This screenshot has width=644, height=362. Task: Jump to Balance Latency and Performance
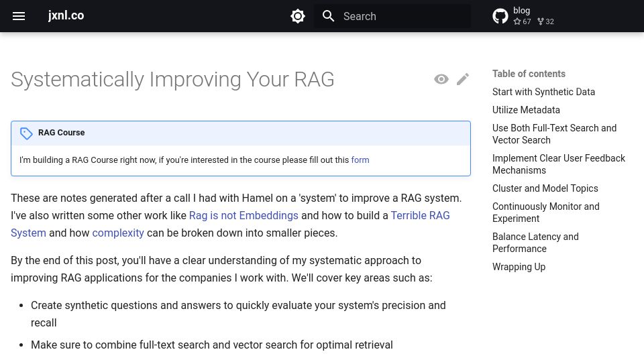pos(535,243)
